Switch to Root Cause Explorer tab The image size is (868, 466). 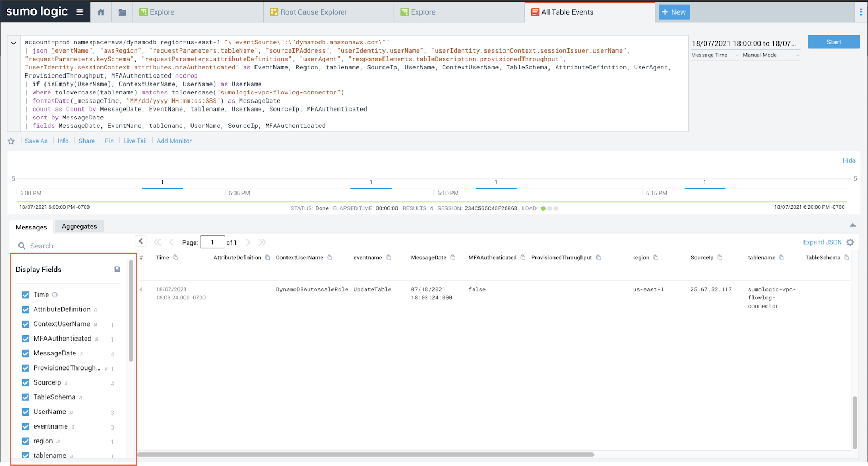[x=329, y=12]
